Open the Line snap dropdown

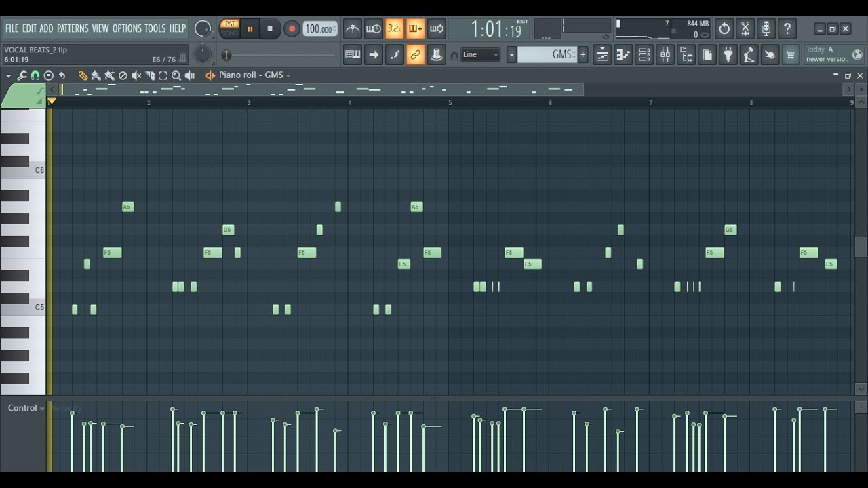click(481, 55)
